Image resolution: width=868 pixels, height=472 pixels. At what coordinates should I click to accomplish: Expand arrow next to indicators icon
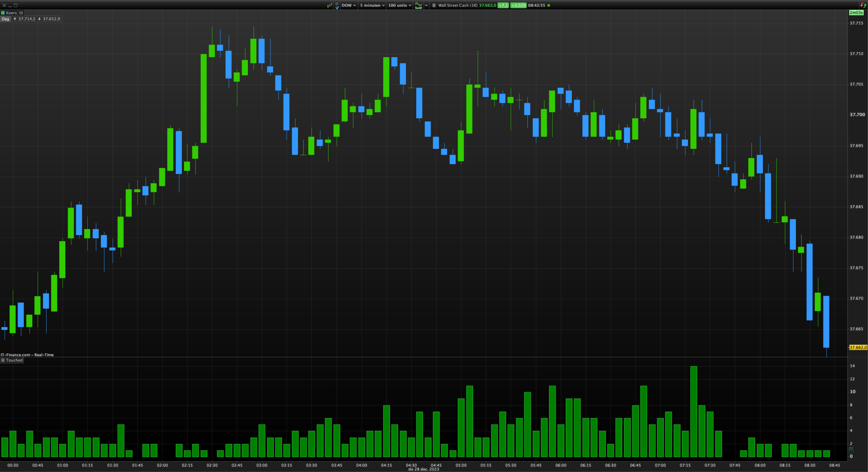(426, 6)
